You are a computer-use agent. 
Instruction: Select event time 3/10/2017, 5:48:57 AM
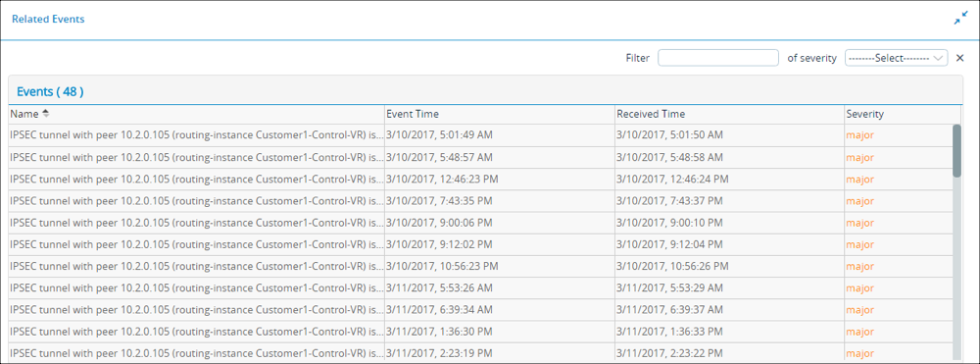click(439, 157)
